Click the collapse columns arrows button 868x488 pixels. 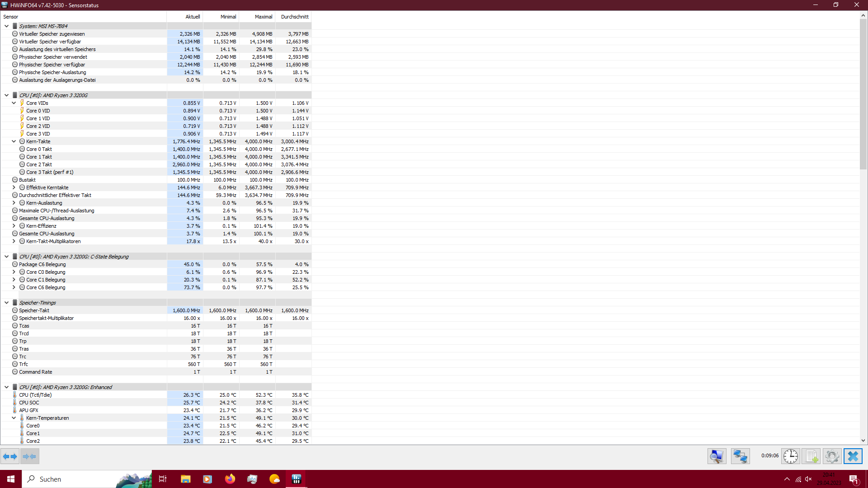29,456
